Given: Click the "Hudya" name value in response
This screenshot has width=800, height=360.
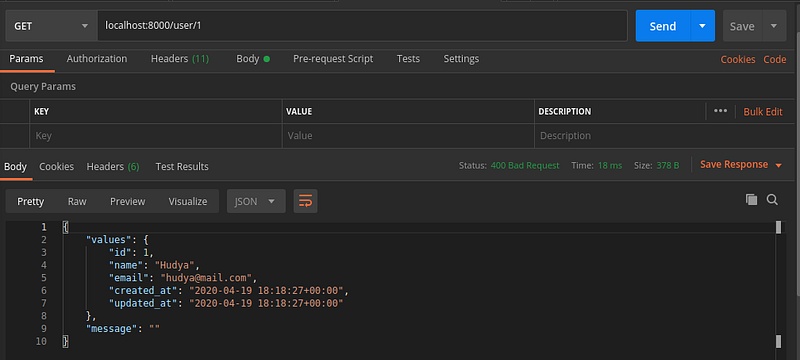Looking at the screenshot, I should click(175, 265).
